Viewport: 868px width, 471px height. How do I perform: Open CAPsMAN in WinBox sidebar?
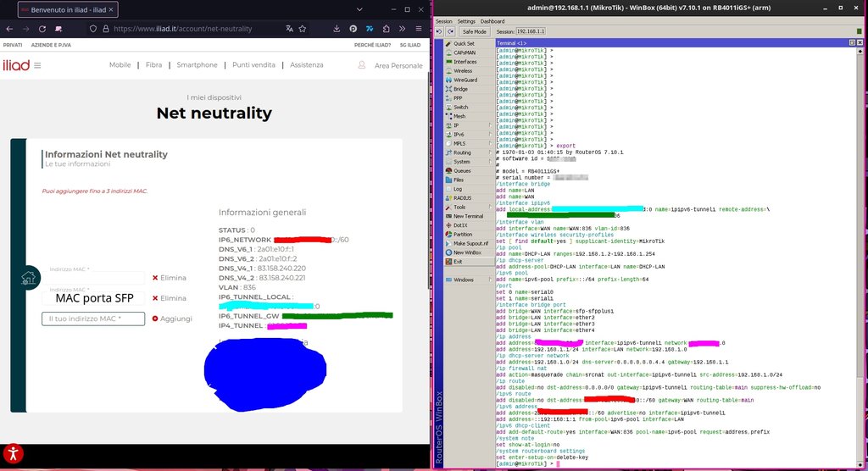click(465, 53)
